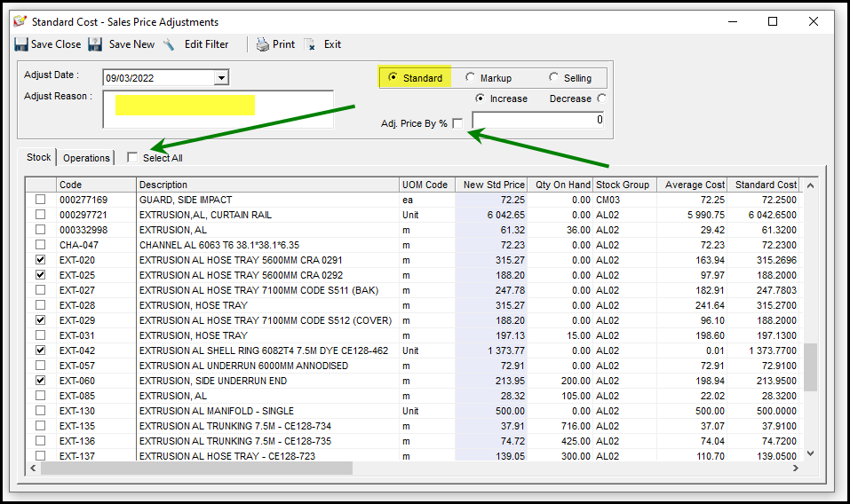Tick the Select All checkbox
The height and width of the screenshot is (504, 850).
[132, 158]
